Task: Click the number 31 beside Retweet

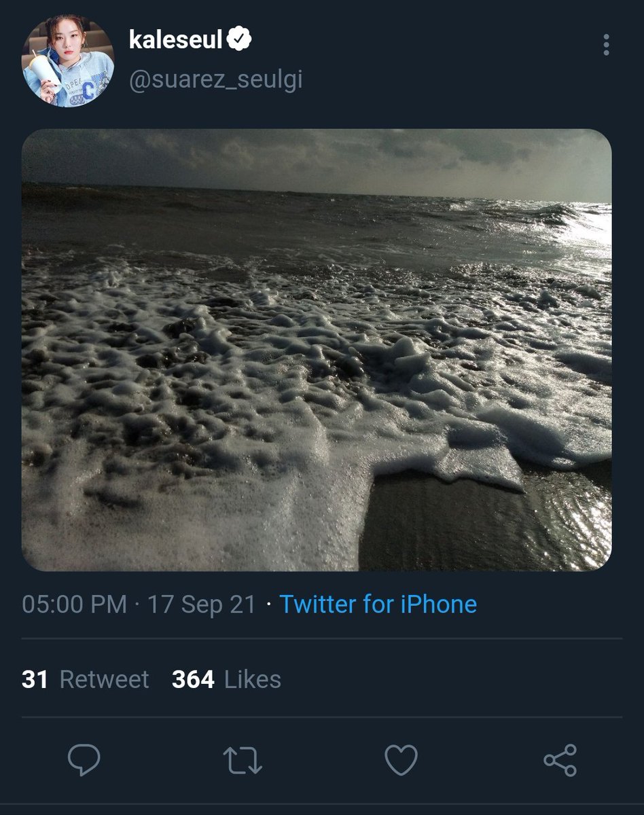Action: pos(35,679)
